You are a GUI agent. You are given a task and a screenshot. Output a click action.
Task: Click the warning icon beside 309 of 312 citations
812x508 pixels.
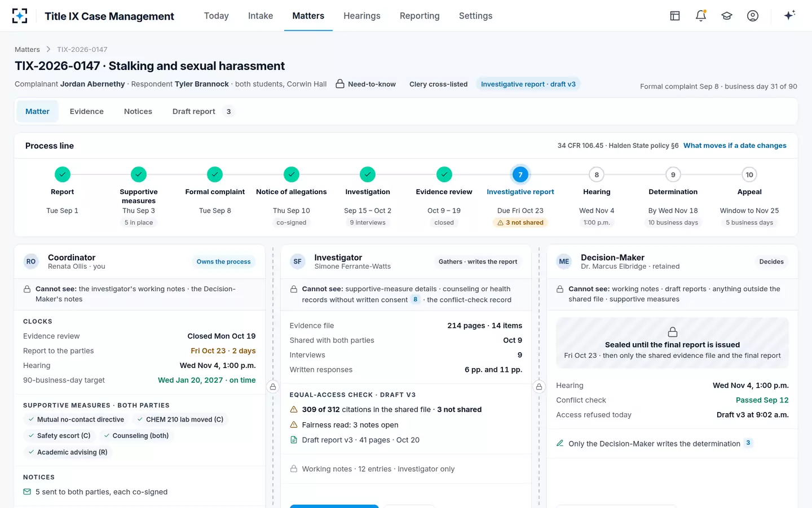[x=294, y=409]
